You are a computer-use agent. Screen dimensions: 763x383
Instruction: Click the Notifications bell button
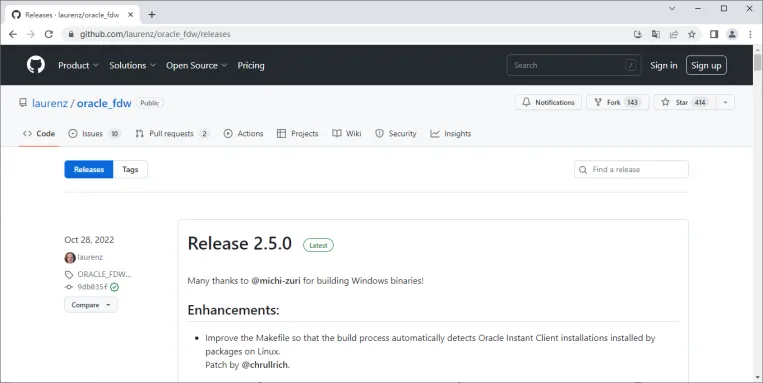pos(548,102)
